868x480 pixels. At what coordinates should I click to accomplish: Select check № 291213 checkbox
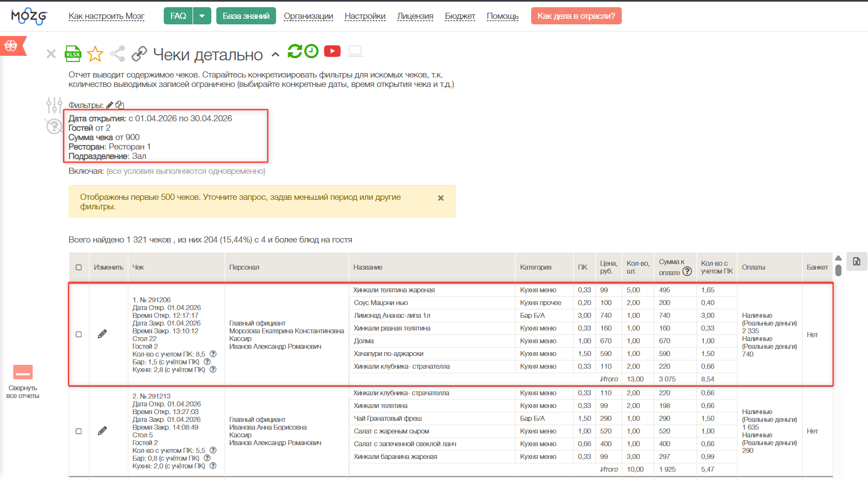[79, 431]
